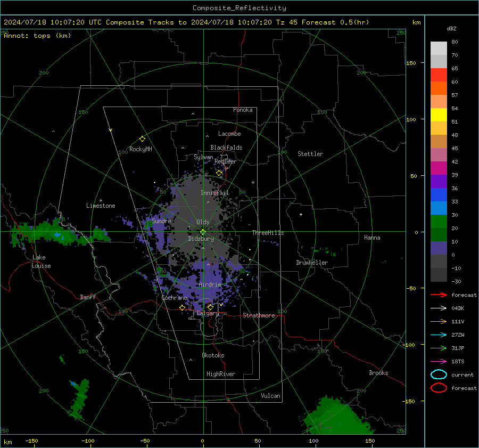The width and height of the screenshot is (479, 448).
Task: Click the yellow diamond marker above Calgary
Action: point(210,307)
